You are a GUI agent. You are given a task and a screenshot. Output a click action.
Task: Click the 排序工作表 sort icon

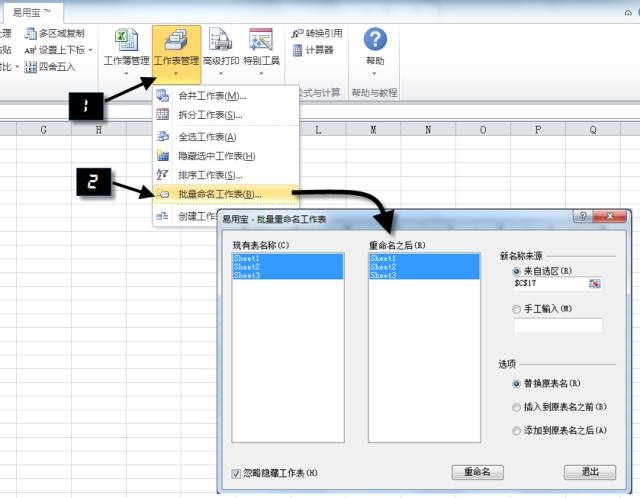pos(162,175)
